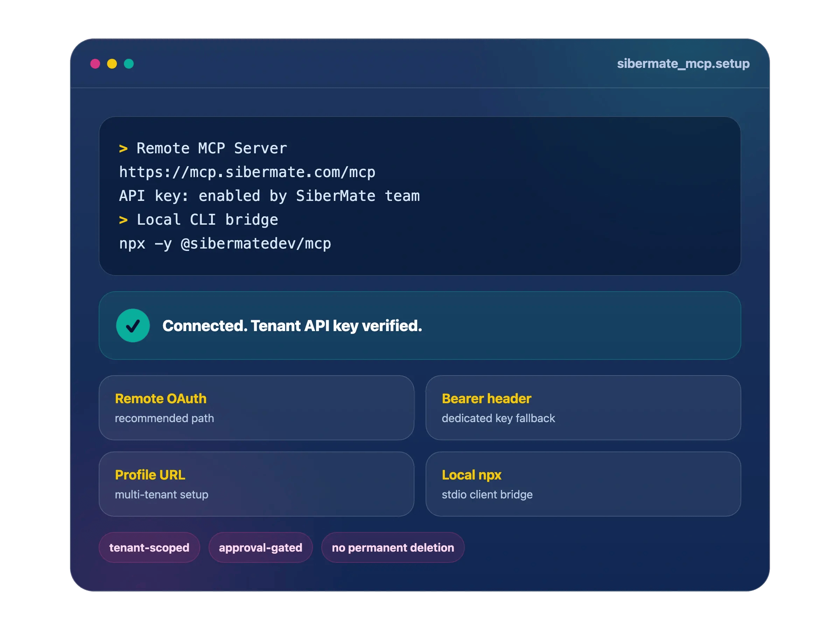This screenshot has height=630, width=840.
Task: Click the stdio client bridge subtitle
Action: pyautogui.click(x=487, y=495)
